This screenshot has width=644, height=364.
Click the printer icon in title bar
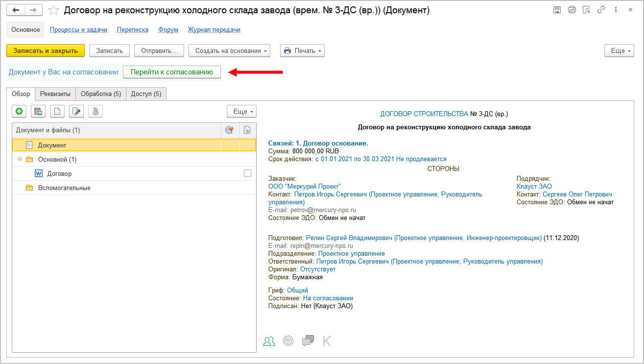coord(572,10)
